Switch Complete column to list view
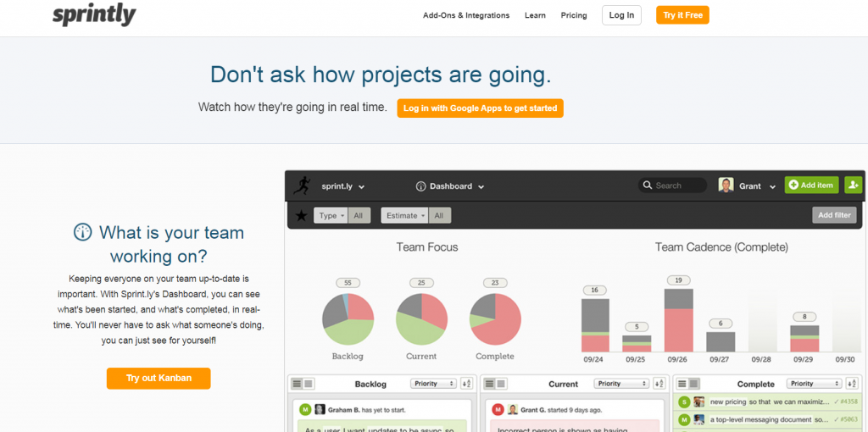The width and height of the screenshot is (868, 432). coord(682,384)
